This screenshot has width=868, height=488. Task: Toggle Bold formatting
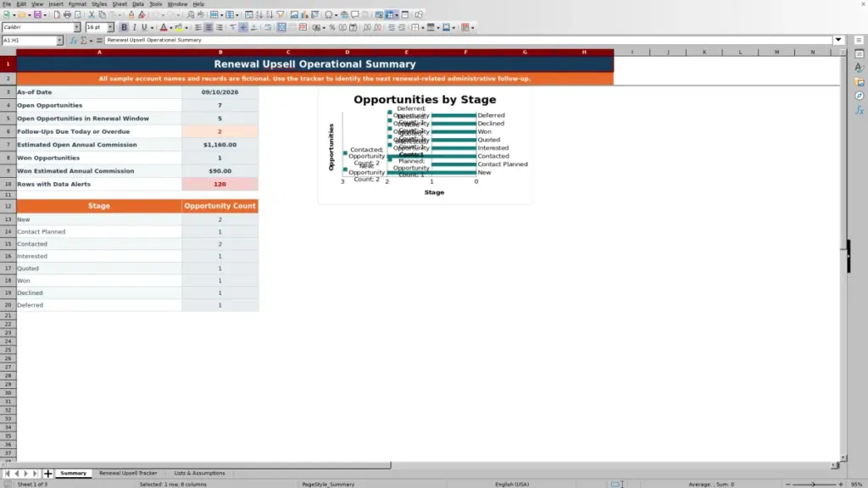click(x=124, y=27)
